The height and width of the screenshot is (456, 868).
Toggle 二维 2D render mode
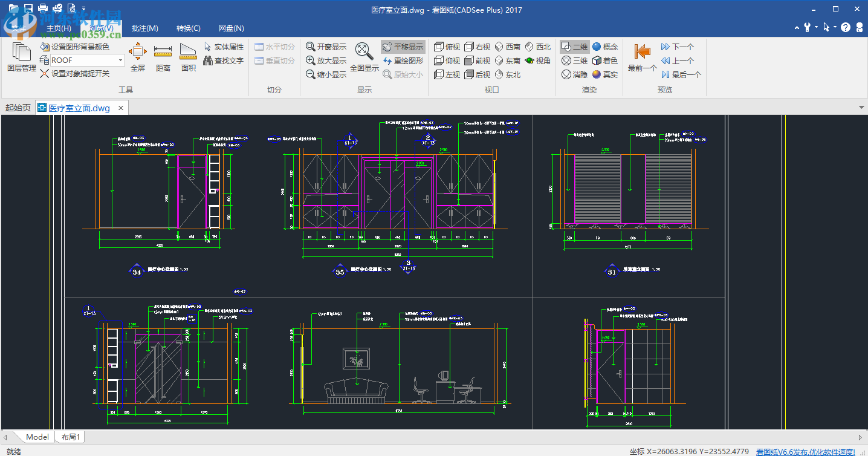click(x=574, y=47)
